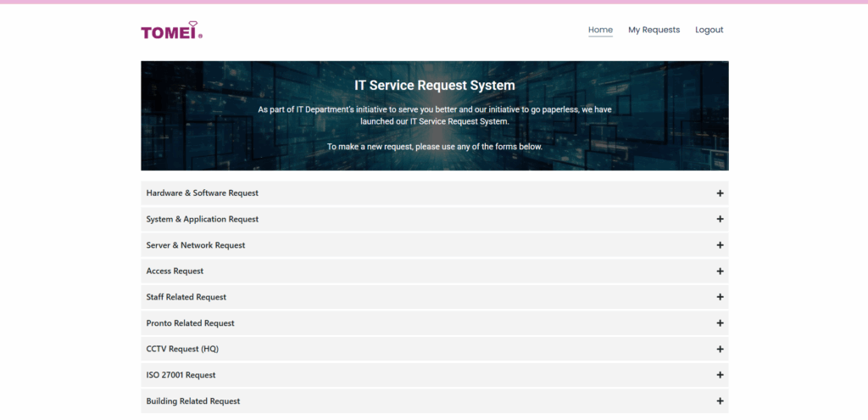The image size is (868, 420).
Task: Open the ISO 27001 Request heading
Action: 181,375
